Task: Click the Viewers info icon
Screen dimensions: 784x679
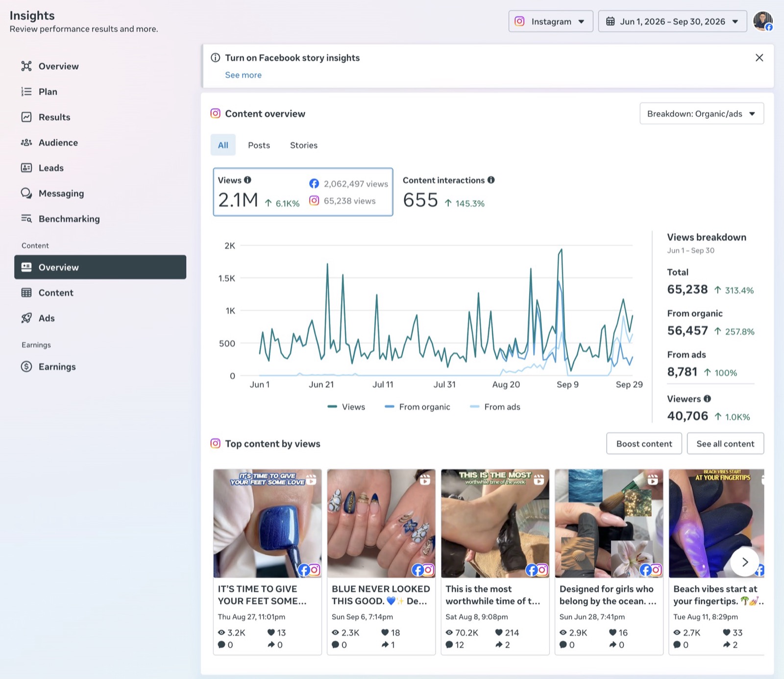Action: click(708, 399)
